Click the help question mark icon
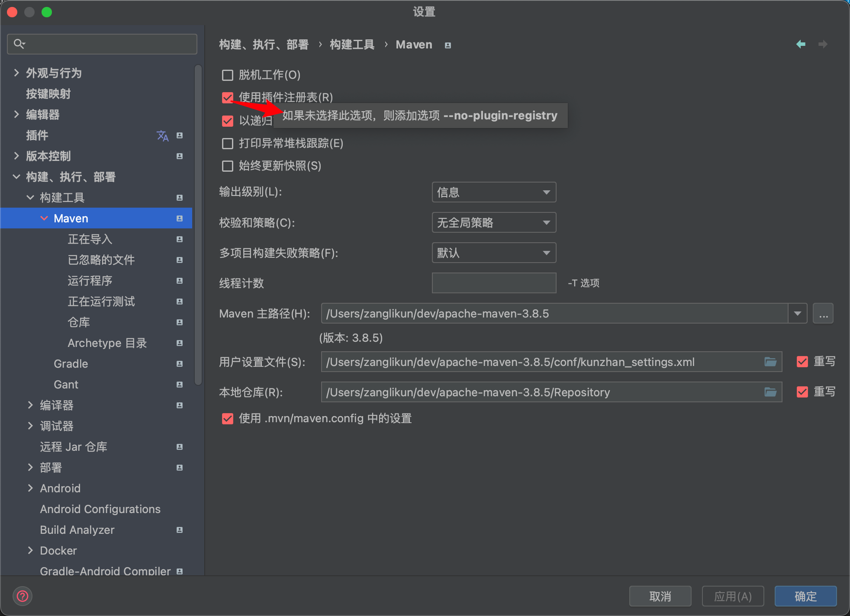 (23, 597)
